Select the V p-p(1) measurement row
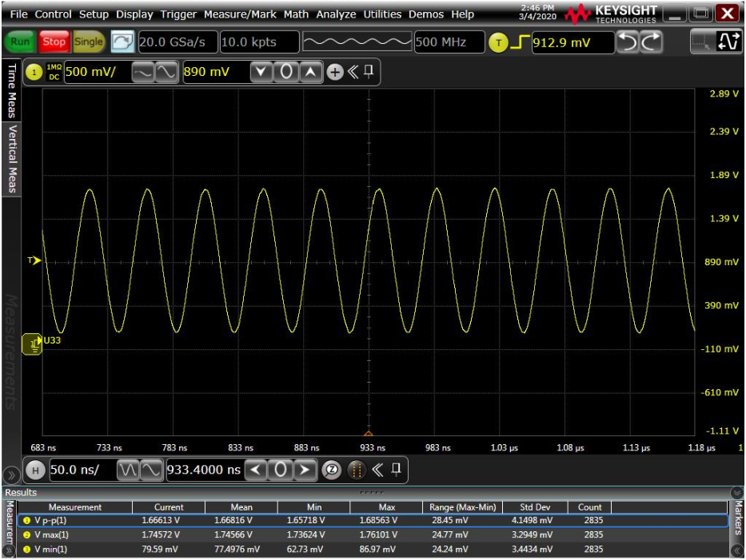 [x=372, y=521]
